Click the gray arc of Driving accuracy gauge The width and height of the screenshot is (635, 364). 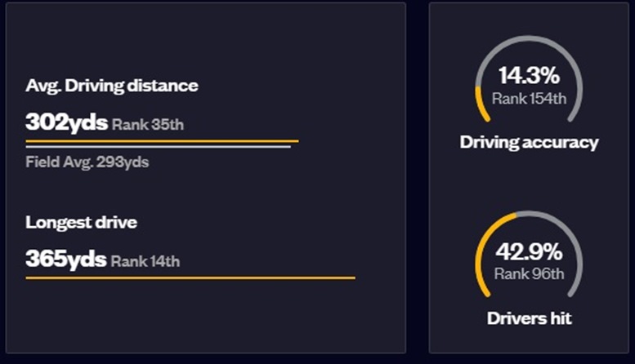pos(564,51)
